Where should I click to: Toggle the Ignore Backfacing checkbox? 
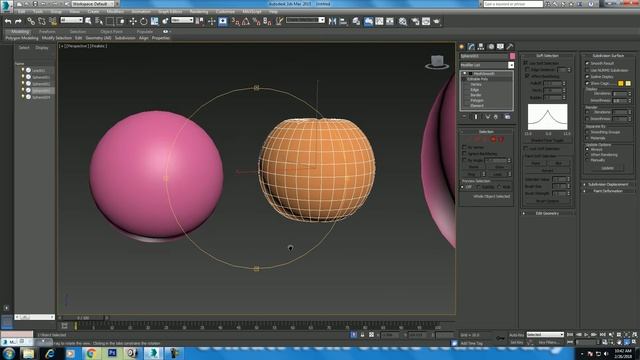click(x=464, y=153)
